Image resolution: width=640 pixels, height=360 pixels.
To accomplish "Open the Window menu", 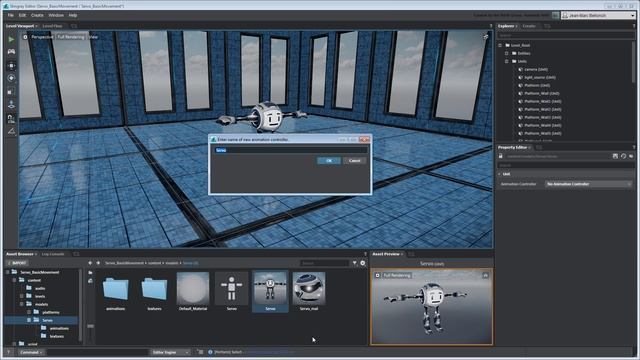I will click(x=56, y=15).
